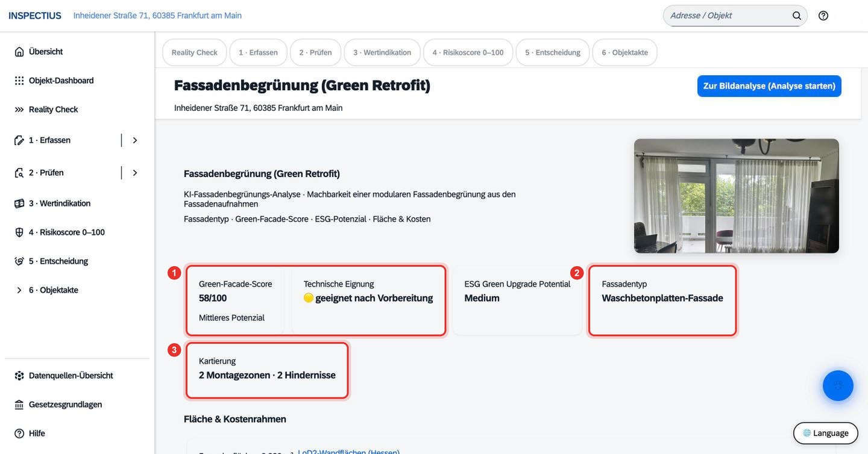Screen dimensions: 868x454
Task: Select the 4 · Risikoscore 0–100 tab
Action: [468, 52]
